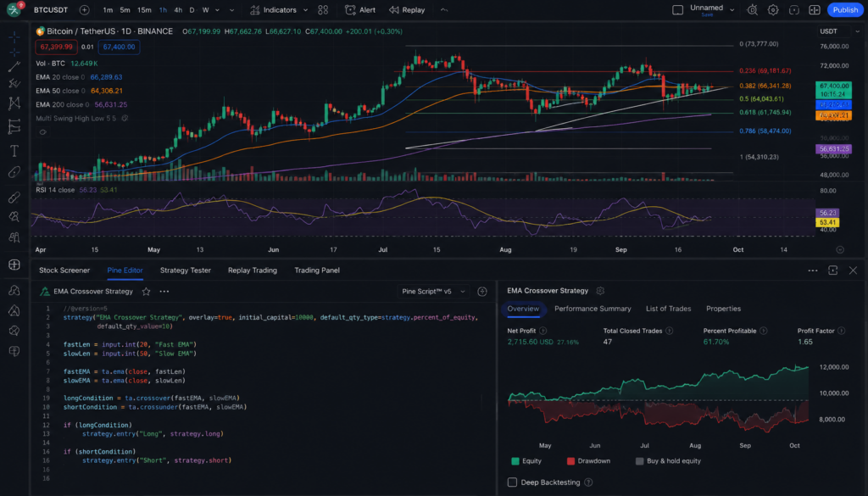This screenshot has height=496, width=868.
Task: Open the Replay Trading tab
Action: (253, 270)
